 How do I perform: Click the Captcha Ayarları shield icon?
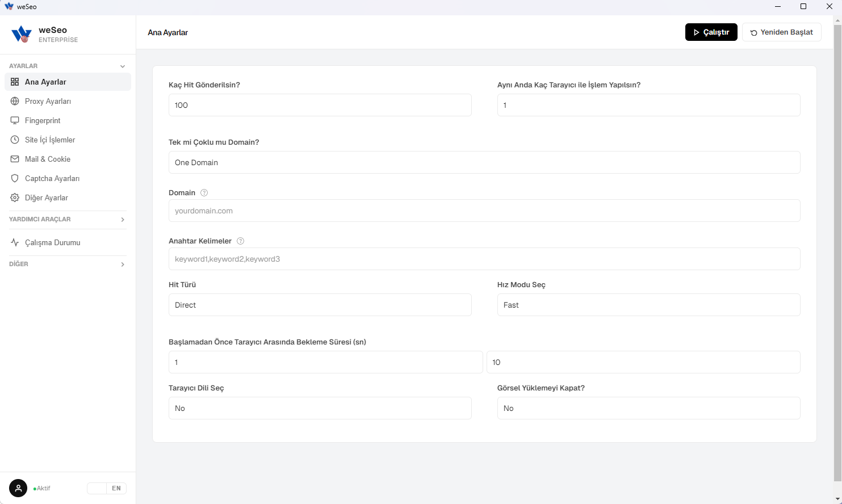click(x=15, y=178)
